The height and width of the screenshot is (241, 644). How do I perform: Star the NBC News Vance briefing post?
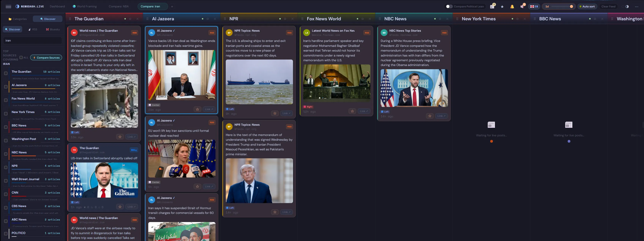click(x=430, y=116)
